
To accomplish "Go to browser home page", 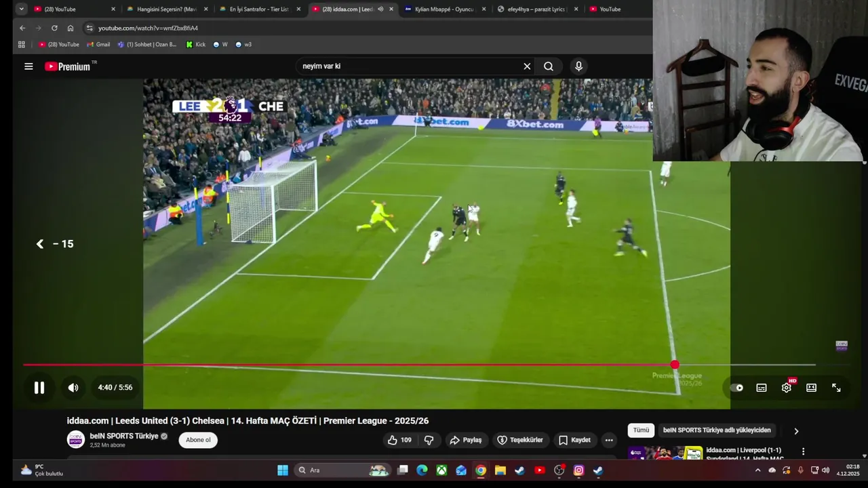I will click(71, 28).
